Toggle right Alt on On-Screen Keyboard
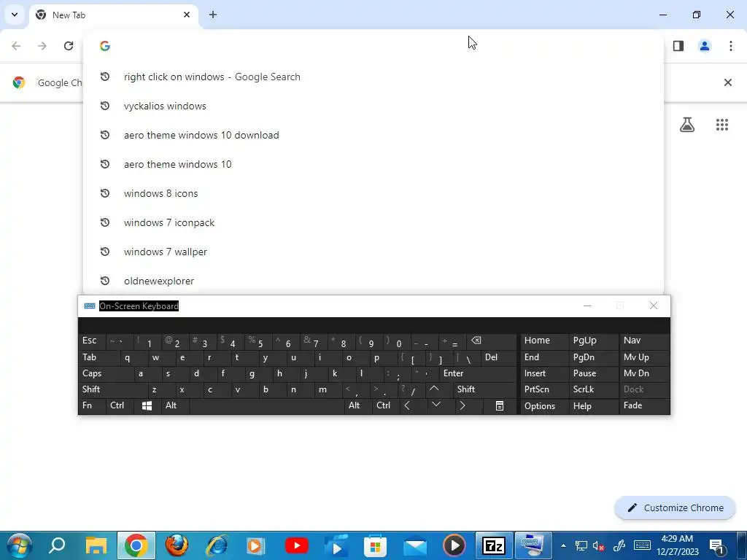The width and height of the screenshot is (747, 560). point(357,405)
